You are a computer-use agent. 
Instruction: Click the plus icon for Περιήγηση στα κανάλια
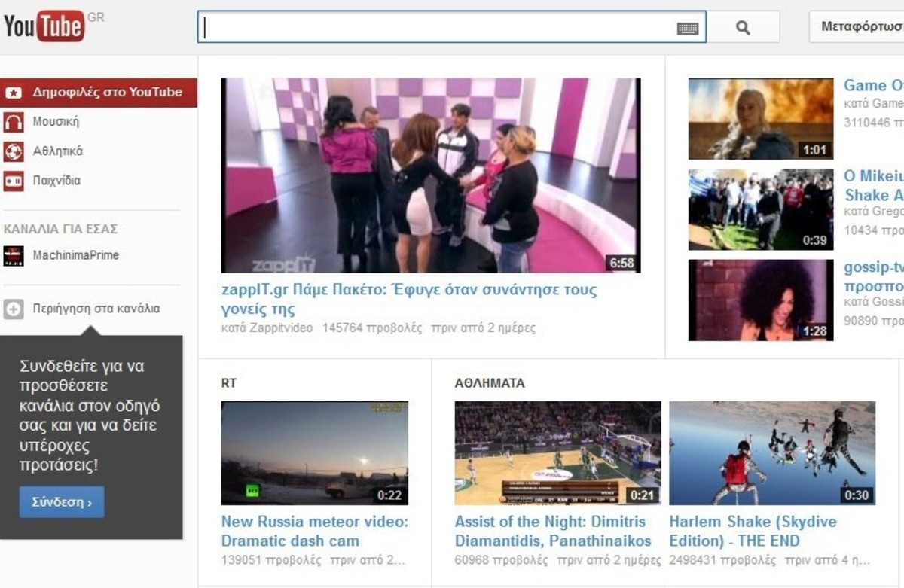tap(14, 309)
